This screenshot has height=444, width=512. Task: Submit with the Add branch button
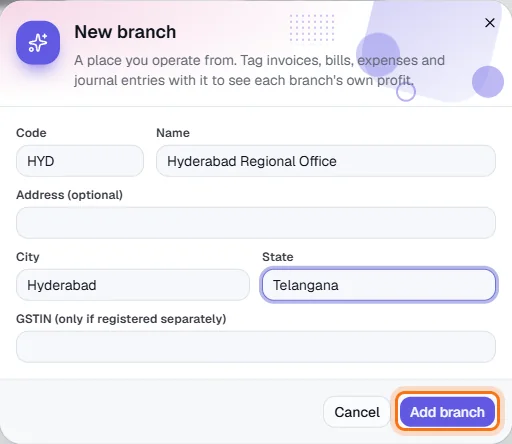pyautogui.click(x=447, y=412)
